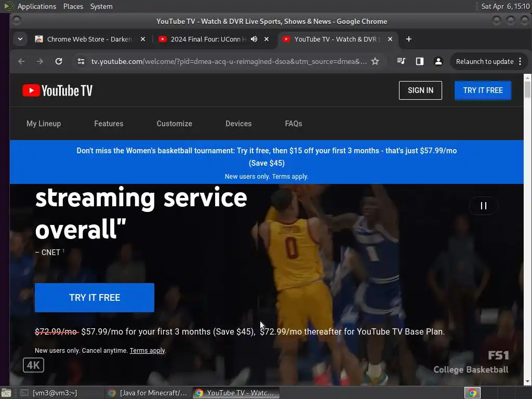The height and width of the screenshot is (399, 532).
Task: Reload the page with the refresh icon
Action: pos(59,61)
